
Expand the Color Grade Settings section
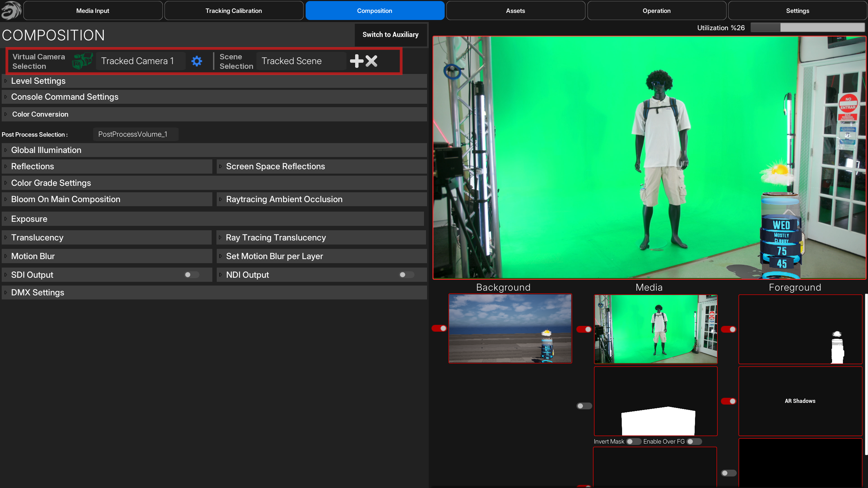click(x=51, y=183)
